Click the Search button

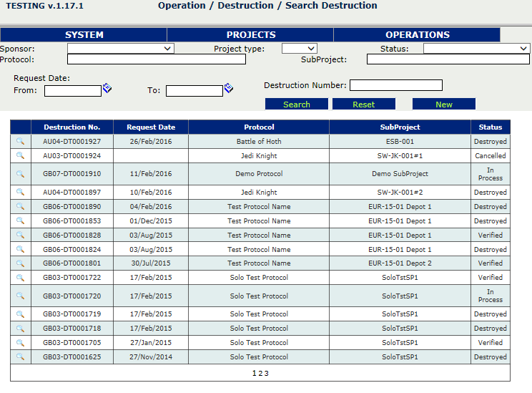point(297,105)
